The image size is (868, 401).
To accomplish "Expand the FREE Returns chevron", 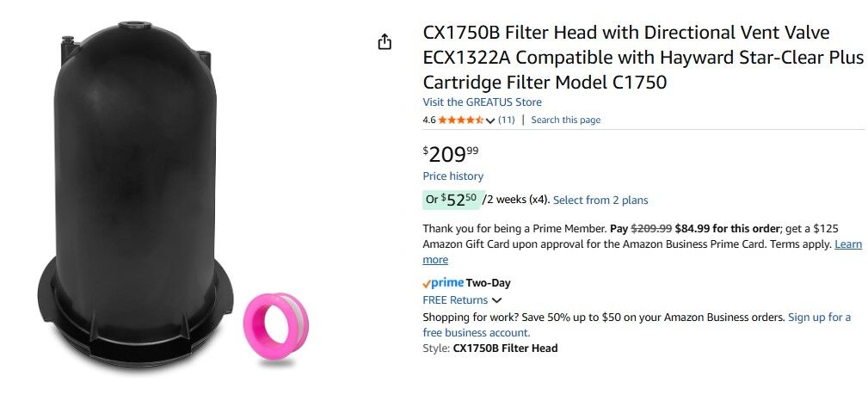I will [496, 300].
